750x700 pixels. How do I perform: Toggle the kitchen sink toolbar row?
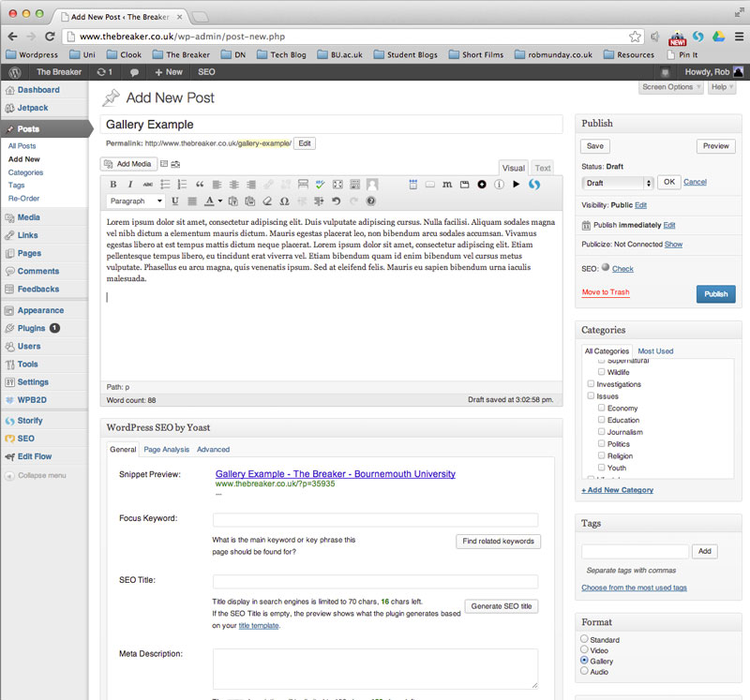pos(355,185)
